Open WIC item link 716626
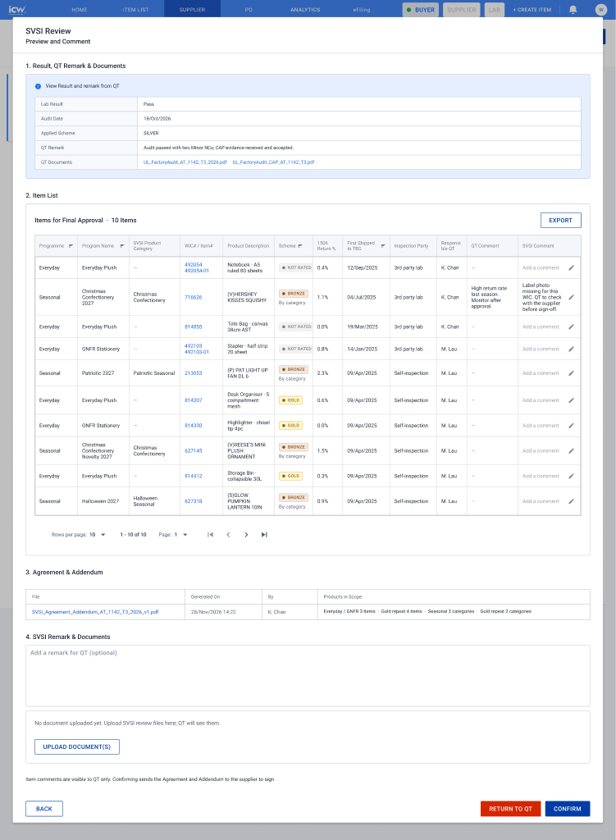This screenshot has width=616, height=840. pyautogui.click(x=194, y=297)
